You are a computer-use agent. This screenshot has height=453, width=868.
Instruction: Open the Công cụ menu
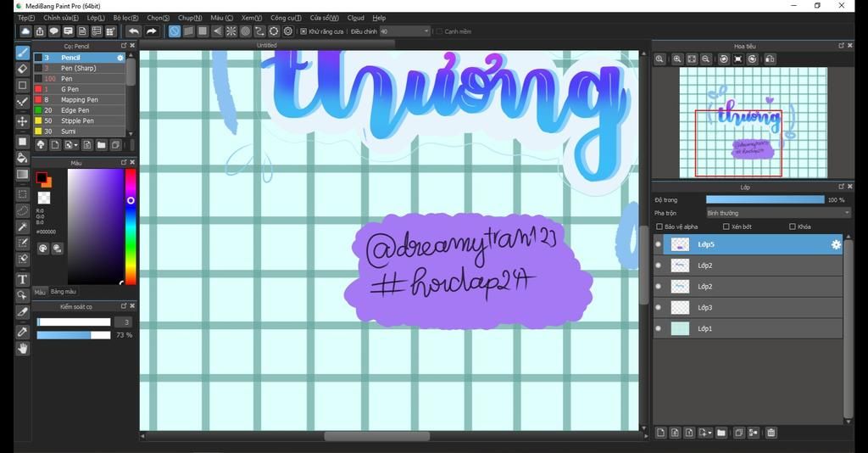(x=286, y=18)
